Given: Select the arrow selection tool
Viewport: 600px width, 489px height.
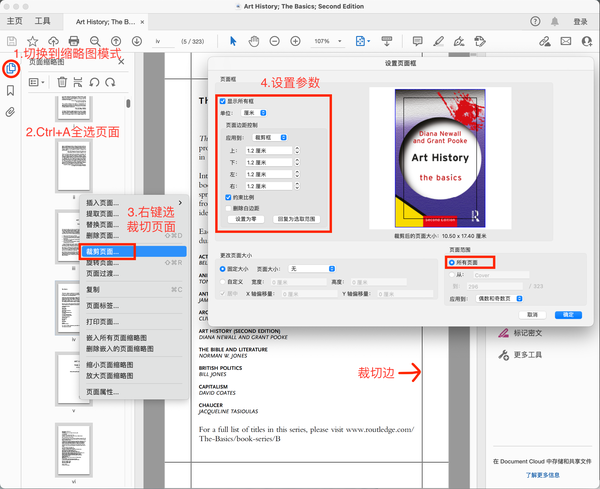Looking at the screenshot, I should (x=233, y=40).
